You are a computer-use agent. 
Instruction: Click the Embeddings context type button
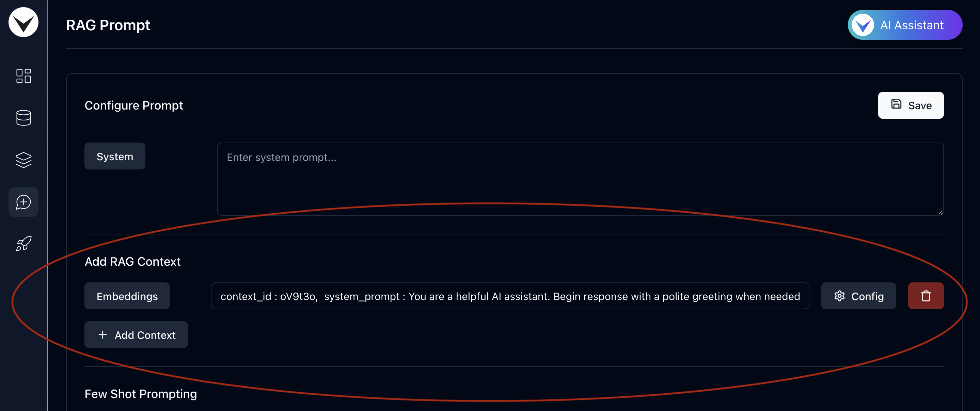[x=127, y=295]
